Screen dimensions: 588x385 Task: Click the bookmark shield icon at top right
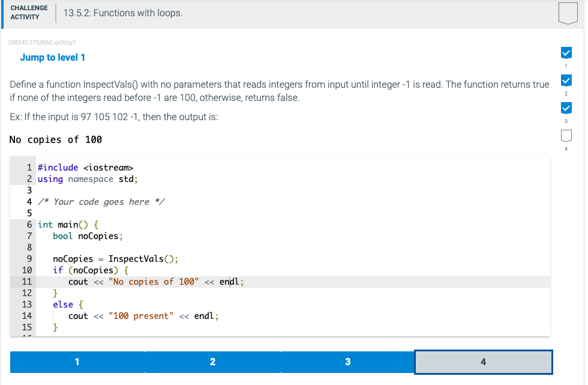566,12
